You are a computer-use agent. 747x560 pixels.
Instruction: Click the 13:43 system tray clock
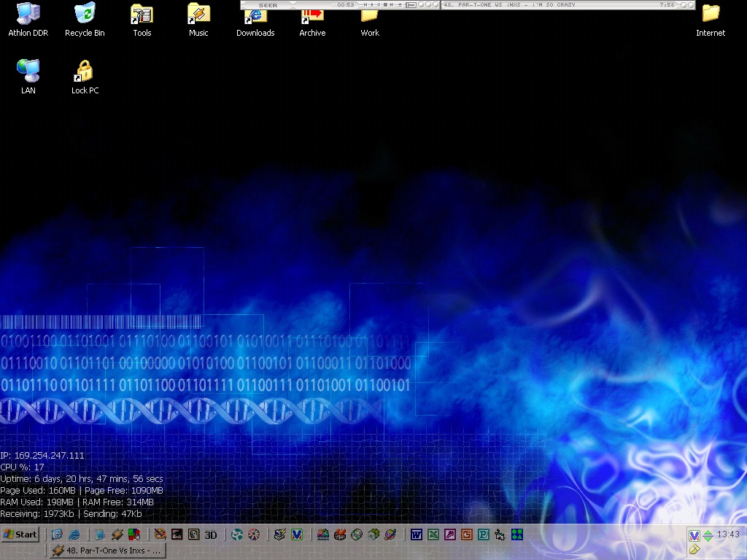pyautogui.click(x=728, y=534)
